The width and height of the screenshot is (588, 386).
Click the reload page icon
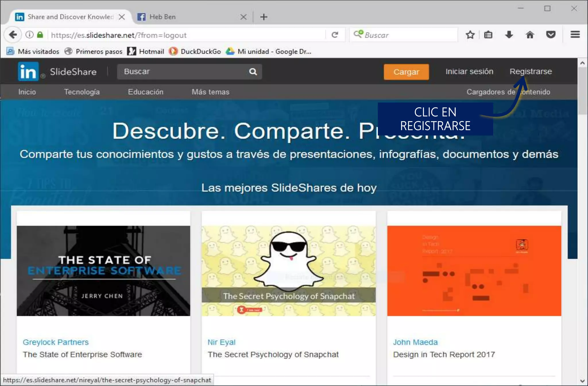click(335, 35)
